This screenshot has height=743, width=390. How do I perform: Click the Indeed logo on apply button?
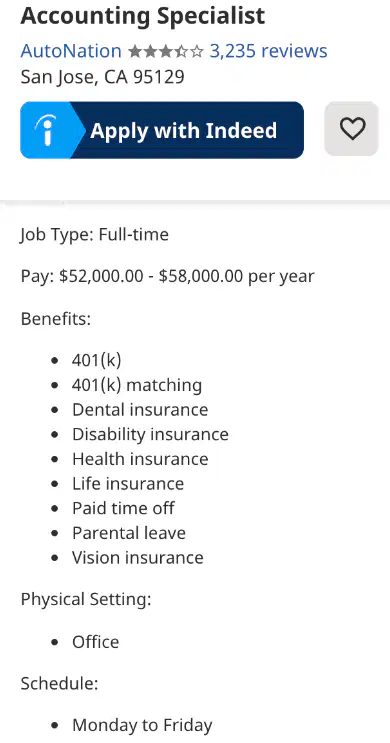[x=46, y=130]
